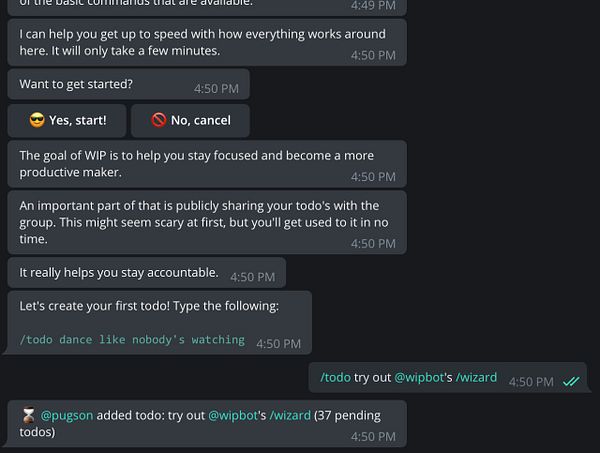Select the "Want to get started?" message bubble
Image resolution: width=600 pixels, height=453 pixels.
[129, 84]
